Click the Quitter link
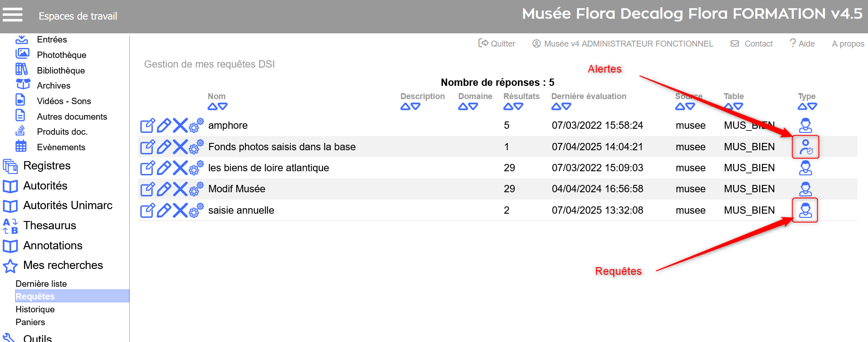The width and height of the screenshot is (868, 342). [x=497, y=44]
